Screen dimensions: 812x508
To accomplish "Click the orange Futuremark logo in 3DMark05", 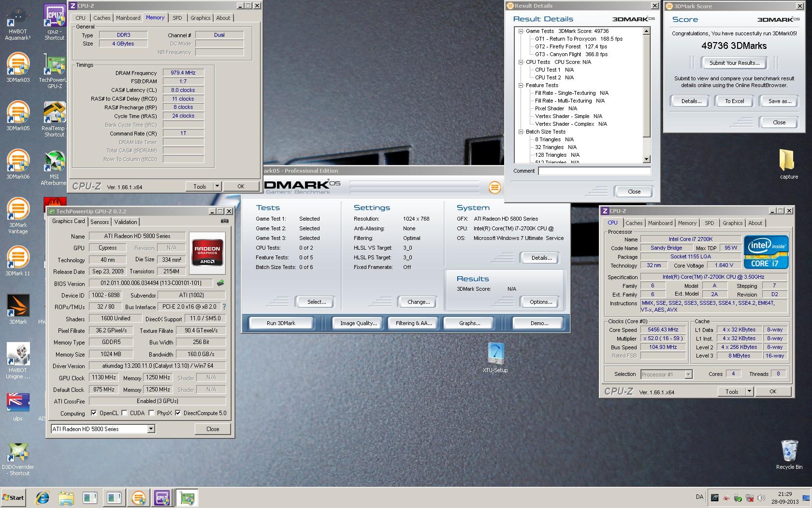I will [x=494, y=188].
